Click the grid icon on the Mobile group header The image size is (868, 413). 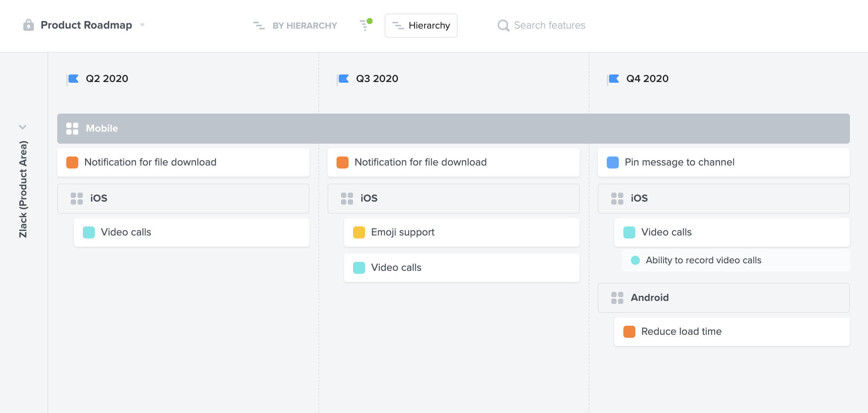(72, 128)
